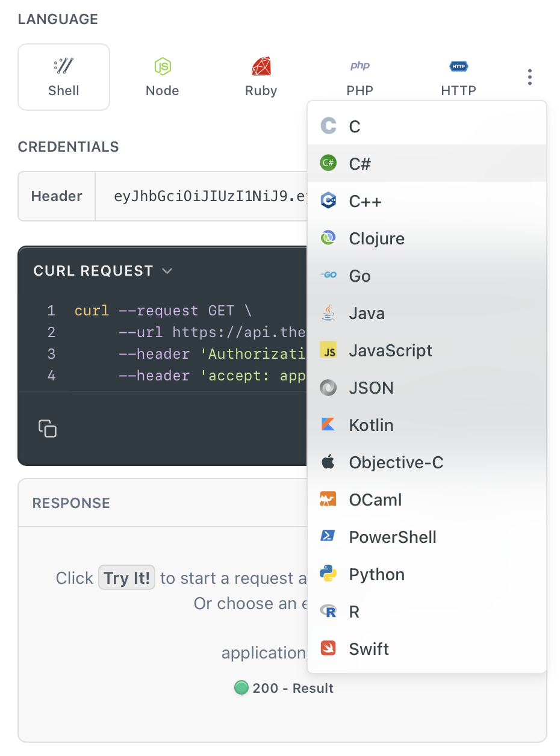The height and width of the screenshot is (756, 560).
Task: Choose PHP as the language
Action: tap(360, 77)
